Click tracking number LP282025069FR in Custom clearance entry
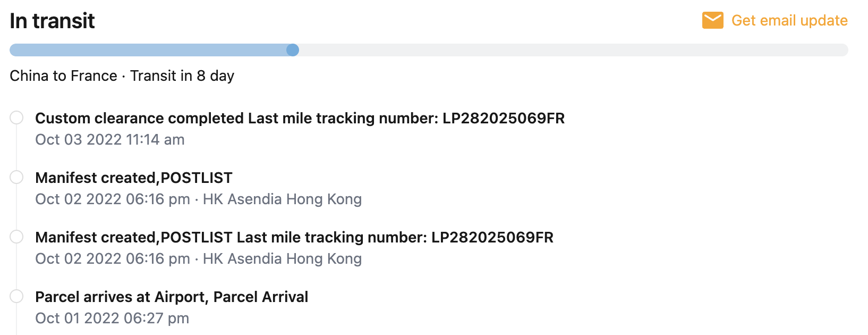868x335 pixels. pos(503,118)
